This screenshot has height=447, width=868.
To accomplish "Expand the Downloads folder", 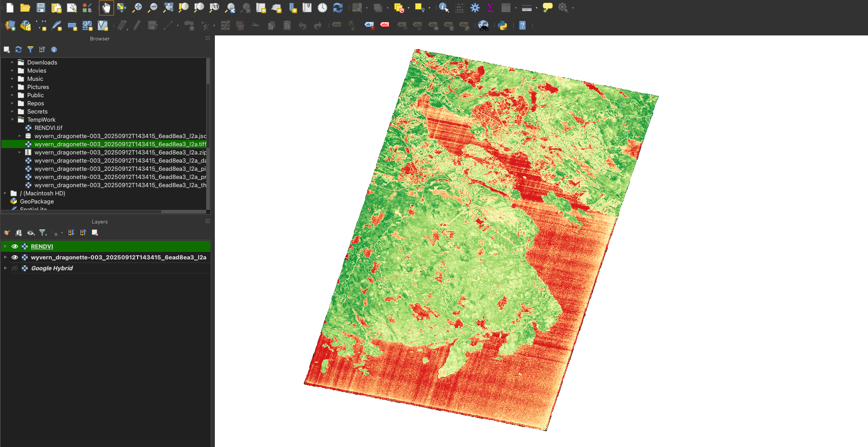I will click(x=12, y=63).
